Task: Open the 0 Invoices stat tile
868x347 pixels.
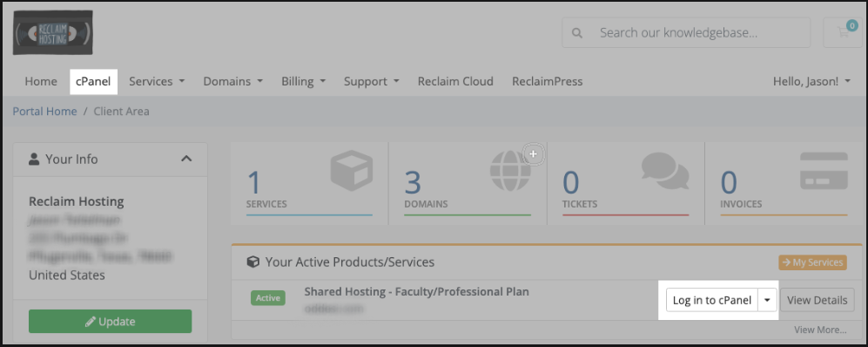Action: pyautogui.click(x=784, y=183)
